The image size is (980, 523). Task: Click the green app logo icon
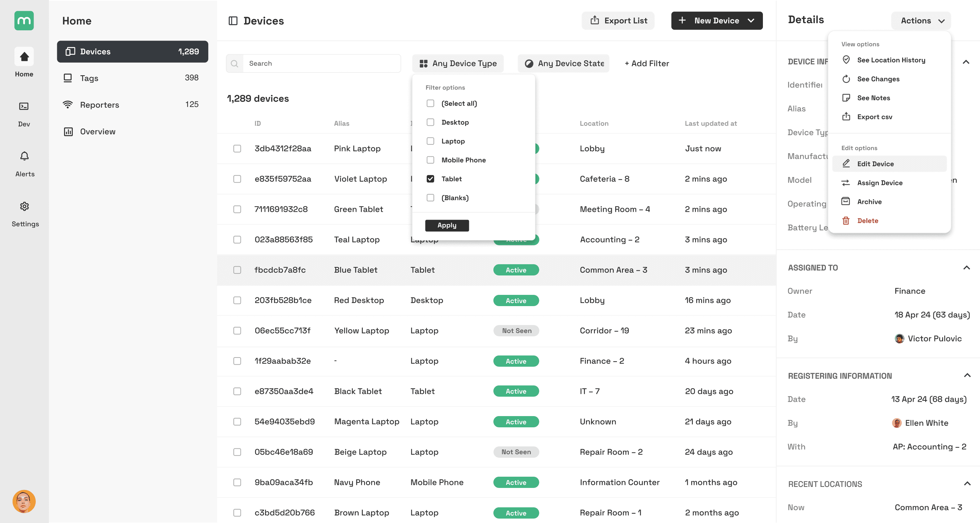coord(24,20)
